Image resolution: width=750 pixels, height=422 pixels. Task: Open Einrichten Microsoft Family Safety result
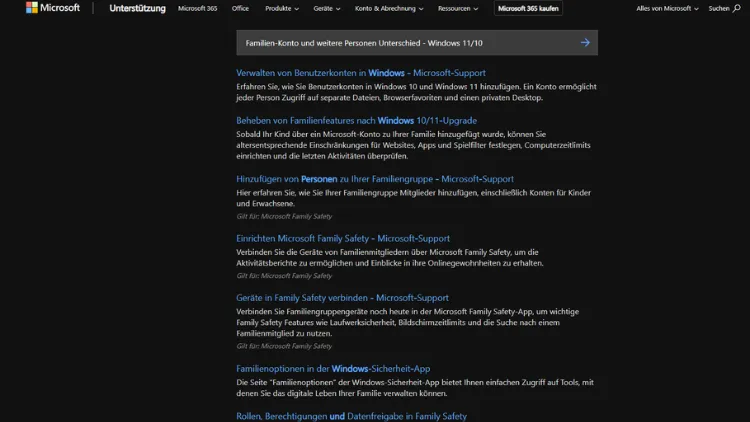click(343, 238)
